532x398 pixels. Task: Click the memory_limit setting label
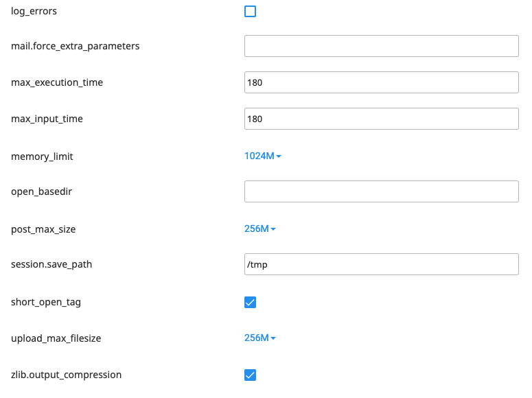(42, 156)
